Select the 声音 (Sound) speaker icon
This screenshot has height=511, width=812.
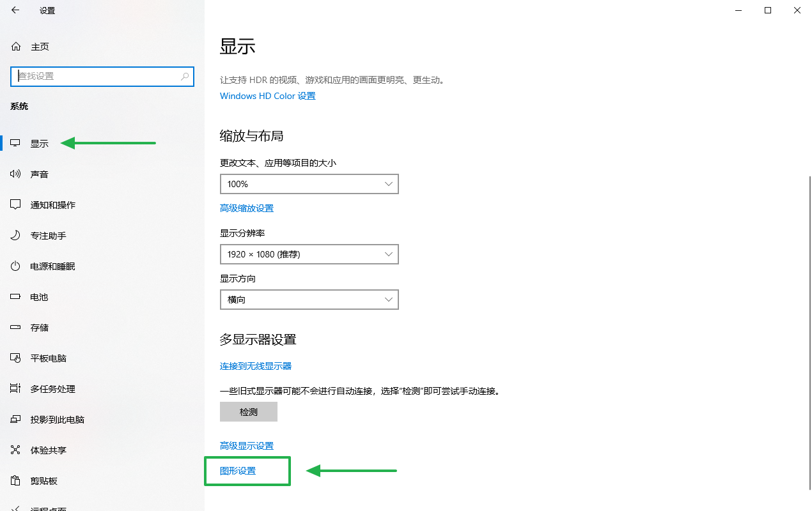15,173
